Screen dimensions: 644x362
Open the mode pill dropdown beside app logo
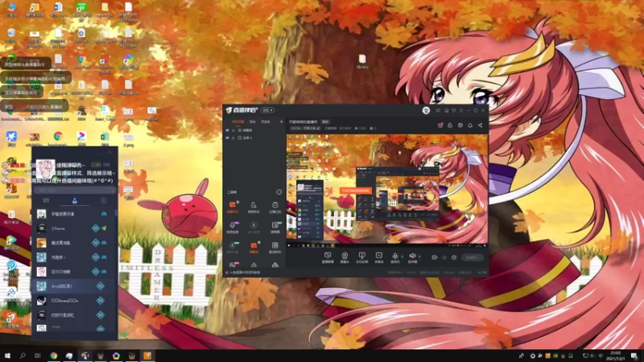click(268, 110)
